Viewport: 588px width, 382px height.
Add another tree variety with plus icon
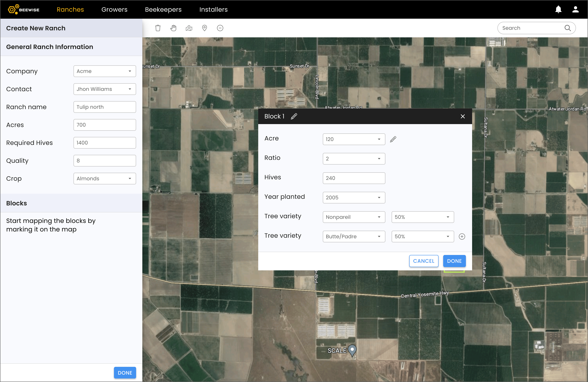462,237
